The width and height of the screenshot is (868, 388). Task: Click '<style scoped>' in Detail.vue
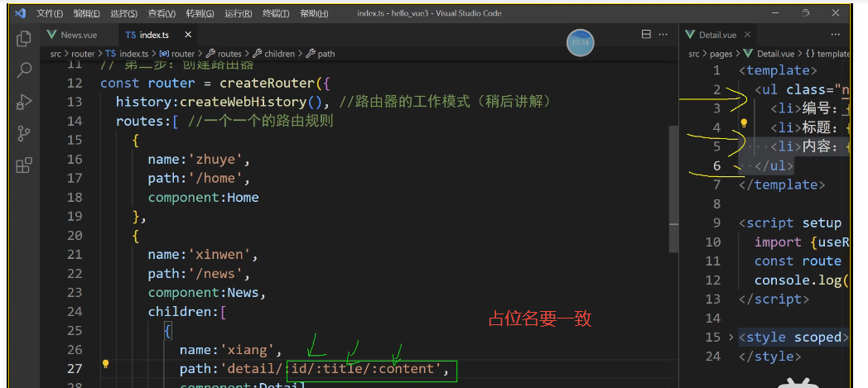pyautogui.click(x=793, y=338)
